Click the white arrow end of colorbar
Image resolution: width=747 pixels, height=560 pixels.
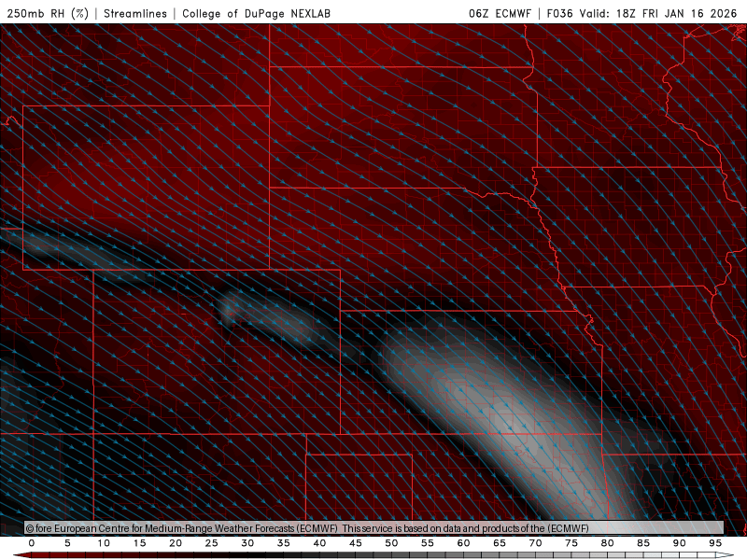tap(726, 555)
